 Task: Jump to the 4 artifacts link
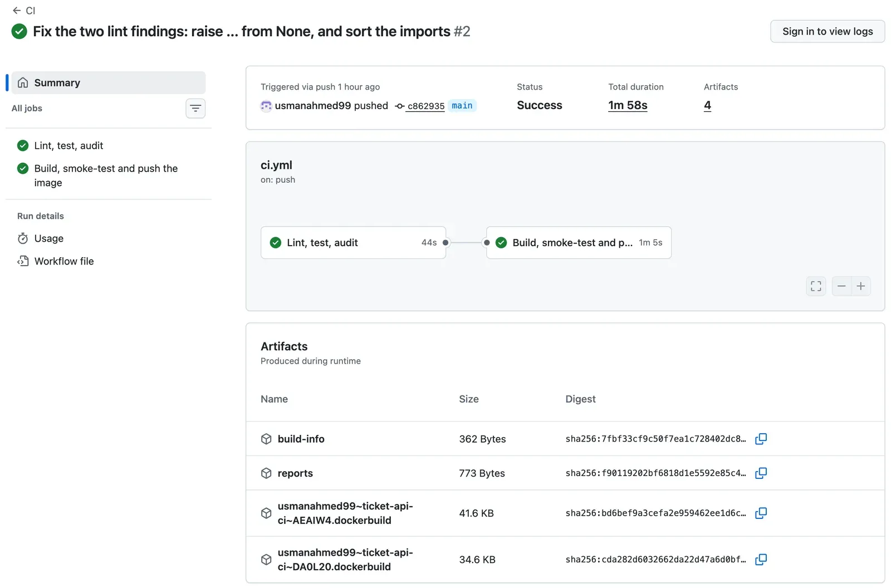(x=707, y=105)
